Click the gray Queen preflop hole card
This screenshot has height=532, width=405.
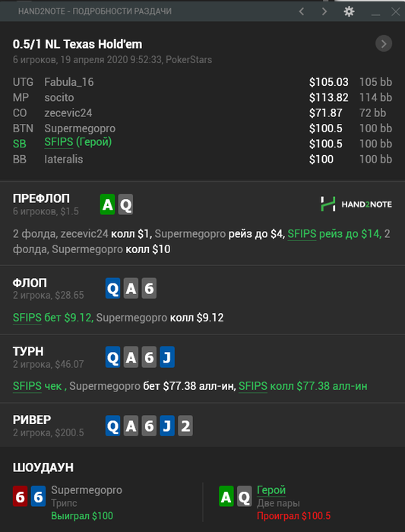point(125,204)
